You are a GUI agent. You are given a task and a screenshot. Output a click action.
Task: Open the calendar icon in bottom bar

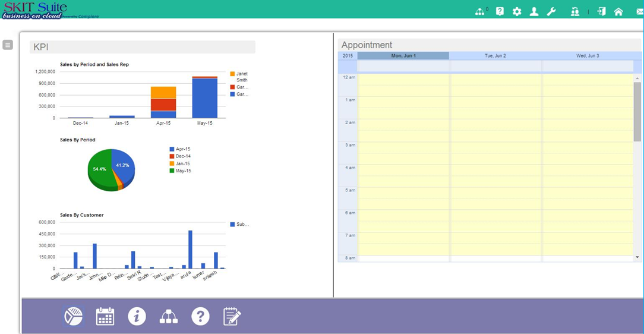click(x=105, y=316)
